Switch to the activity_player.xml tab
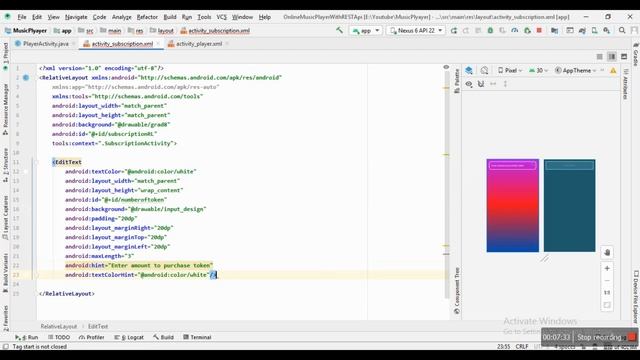The height and width of the screenshot is (360, 640). (x=199, y=44)
